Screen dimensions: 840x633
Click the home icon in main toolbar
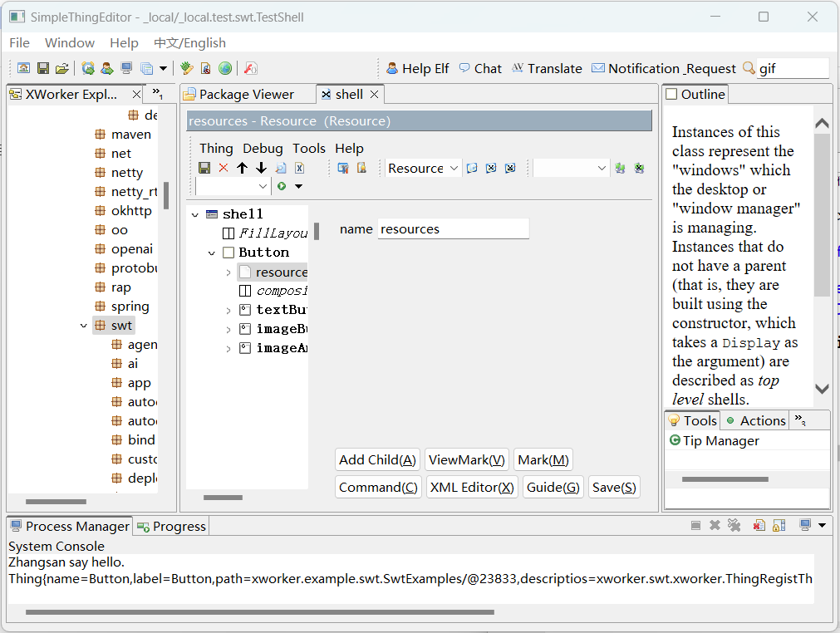(23, 68)
